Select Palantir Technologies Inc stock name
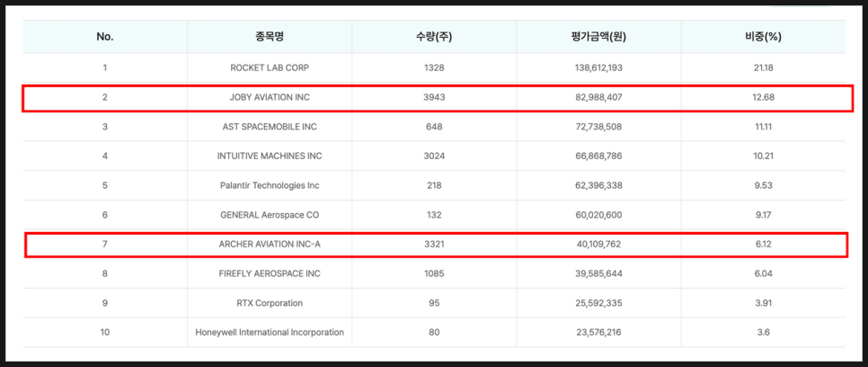The height and width of the screenshot is (367, 868). pos(270,185)
